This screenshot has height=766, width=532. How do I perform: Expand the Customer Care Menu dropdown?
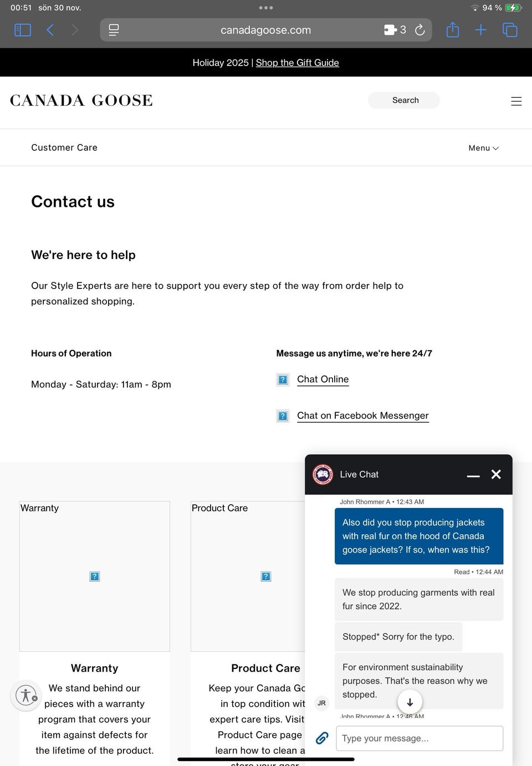click(x=483, y=148)
